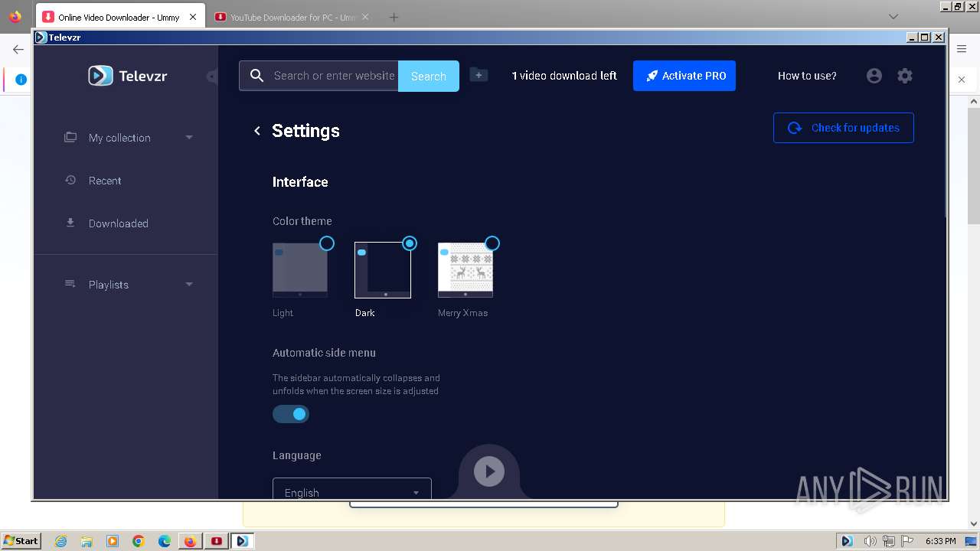Open the How to use? link
The height and width of the screenshot is (551, 980).
click(x=807, y=76)
